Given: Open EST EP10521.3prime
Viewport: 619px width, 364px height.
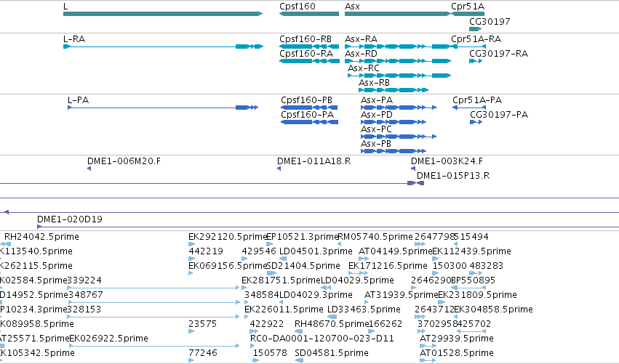Looking at the screenshot, I should click(x=303, y=237).
